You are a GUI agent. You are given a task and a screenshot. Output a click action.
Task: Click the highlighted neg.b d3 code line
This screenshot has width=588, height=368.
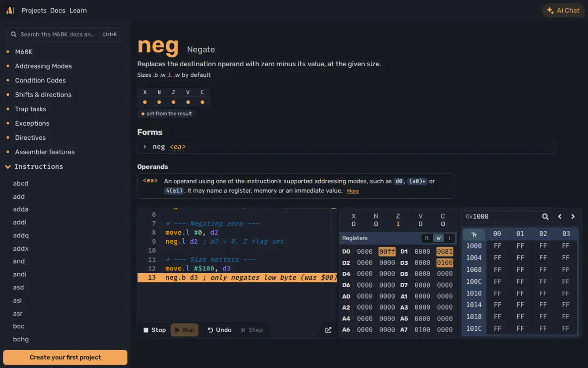coord(237,277)
